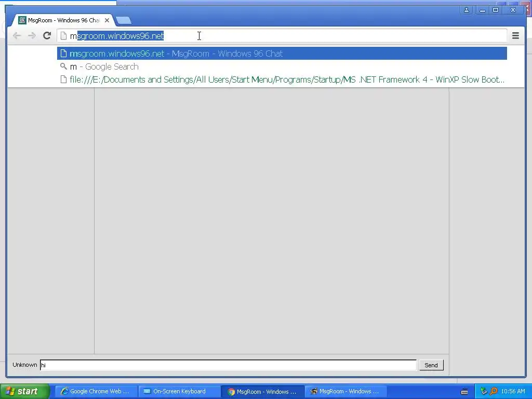The height and width of the screenshot is (399, 532).
Task: Click the address bar URL field
Action: (282, 36)
